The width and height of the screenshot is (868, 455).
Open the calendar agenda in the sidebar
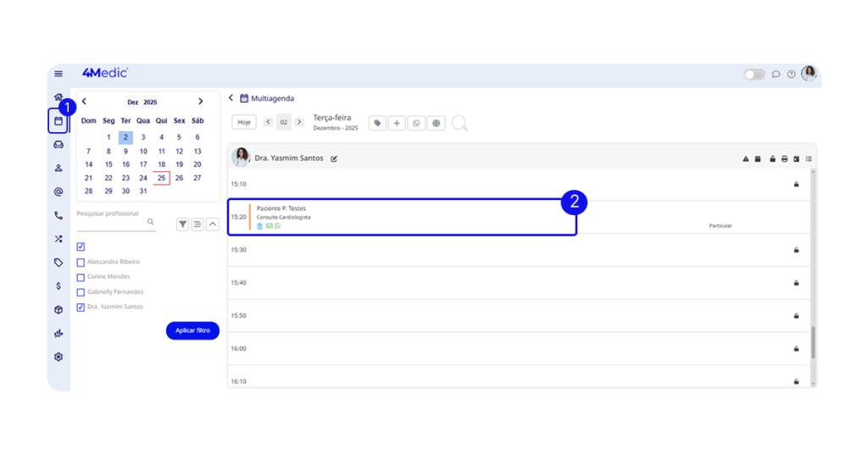pyautogui.click(x=58, y=121)
